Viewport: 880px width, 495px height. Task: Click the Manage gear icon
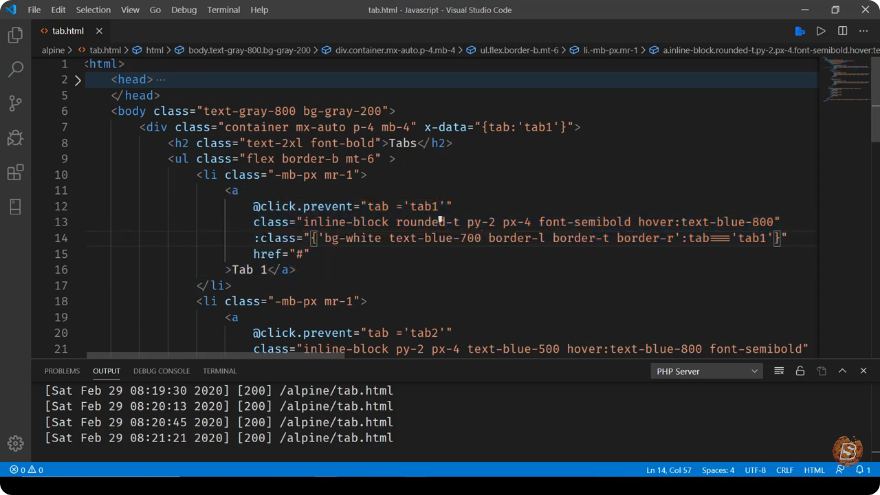(x=15, y=443)
